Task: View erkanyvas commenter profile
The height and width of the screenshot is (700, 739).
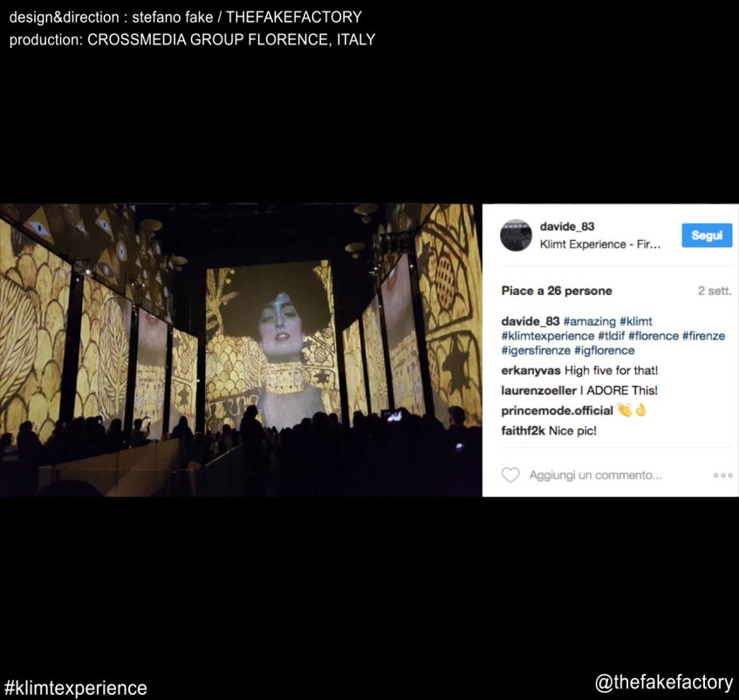Action: (x=530, y=370)
